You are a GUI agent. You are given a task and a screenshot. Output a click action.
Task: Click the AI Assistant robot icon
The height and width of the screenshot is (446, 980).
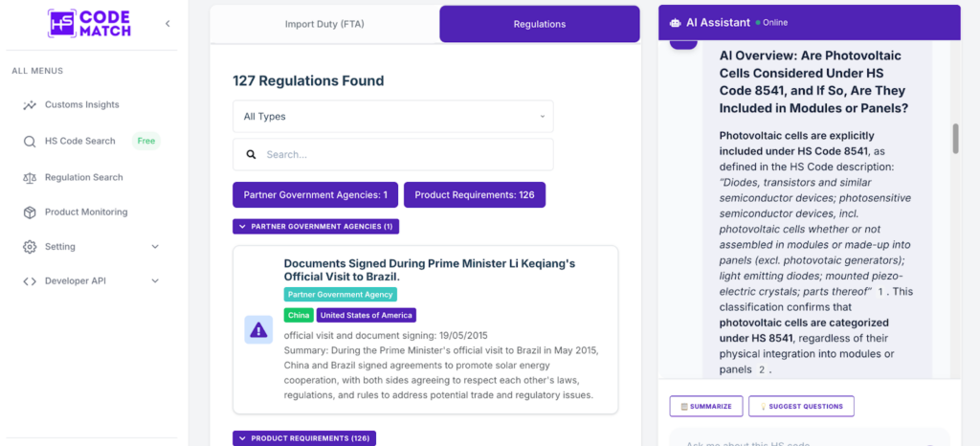coord(676,23)
